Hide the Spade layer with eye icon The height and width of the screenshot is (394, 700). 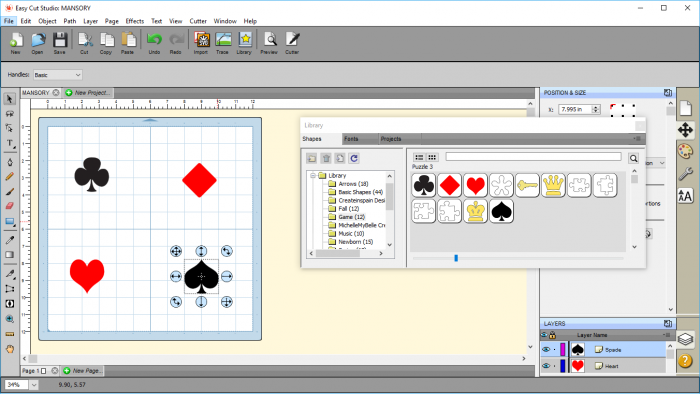click(x=546, y=349)
